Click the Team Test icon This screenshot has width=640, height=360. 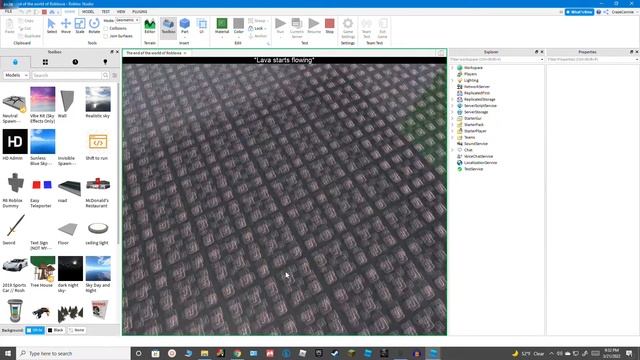point(367,28)
